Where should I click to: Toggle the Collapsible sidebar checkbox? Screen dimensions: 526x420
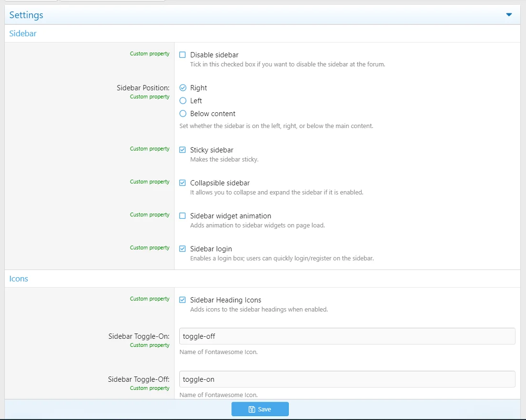(x=183, y=183)
